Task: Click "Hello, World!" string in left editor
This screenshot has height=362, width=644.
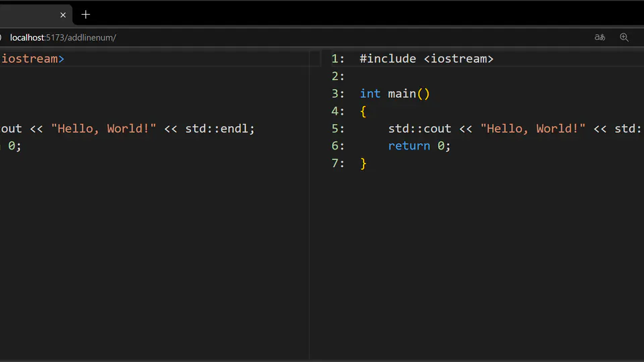Action: click(103, 129)
